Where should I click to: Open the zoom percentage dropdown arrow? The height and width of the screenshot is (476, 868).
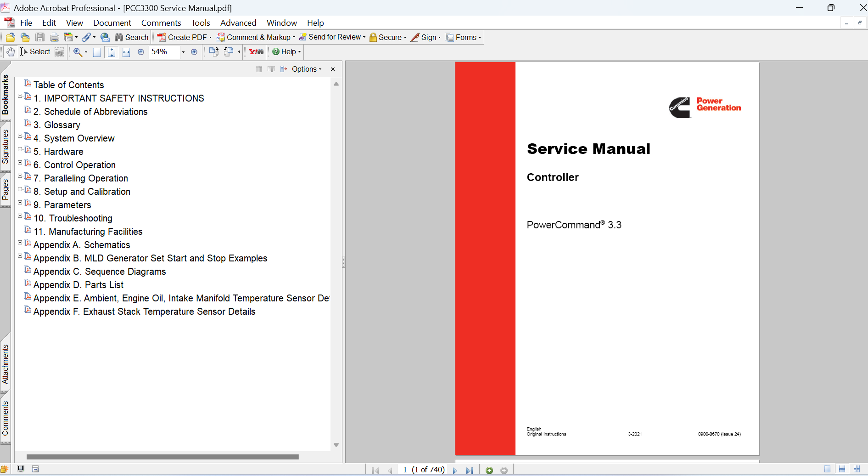tap(184, 52)
